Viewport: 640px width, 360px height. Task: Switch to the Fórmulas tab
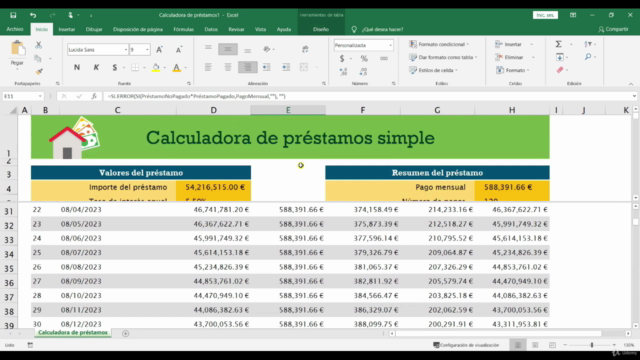point(183,29)
